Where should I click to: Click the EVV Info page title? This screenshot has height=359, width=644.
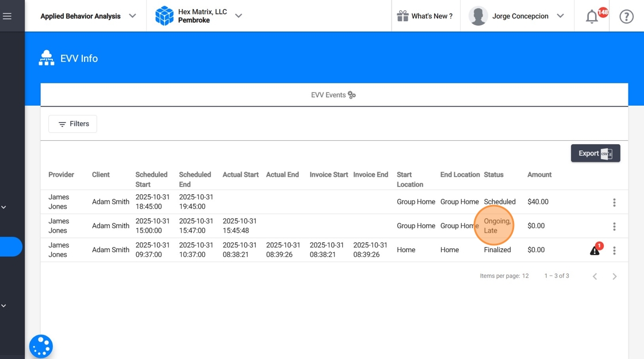click(79, 58)
